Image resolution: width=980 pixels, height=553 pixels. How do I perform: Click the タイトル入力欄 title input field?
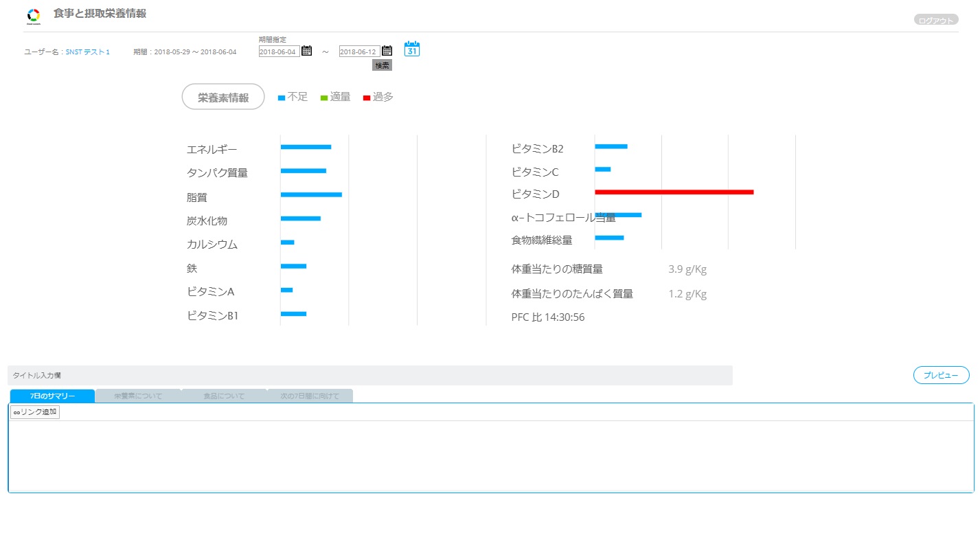click(369, 376)
